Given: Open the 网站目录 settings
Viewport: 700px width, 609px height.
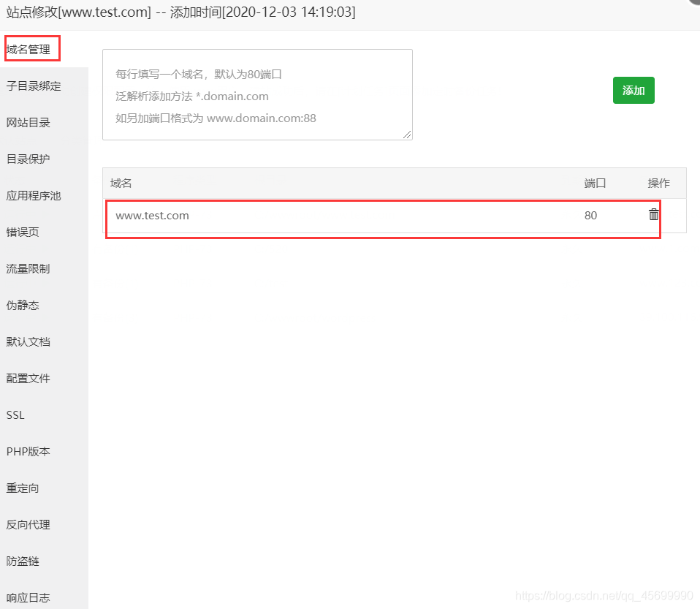Looking at the screenshot, I should tap(28, 122).
